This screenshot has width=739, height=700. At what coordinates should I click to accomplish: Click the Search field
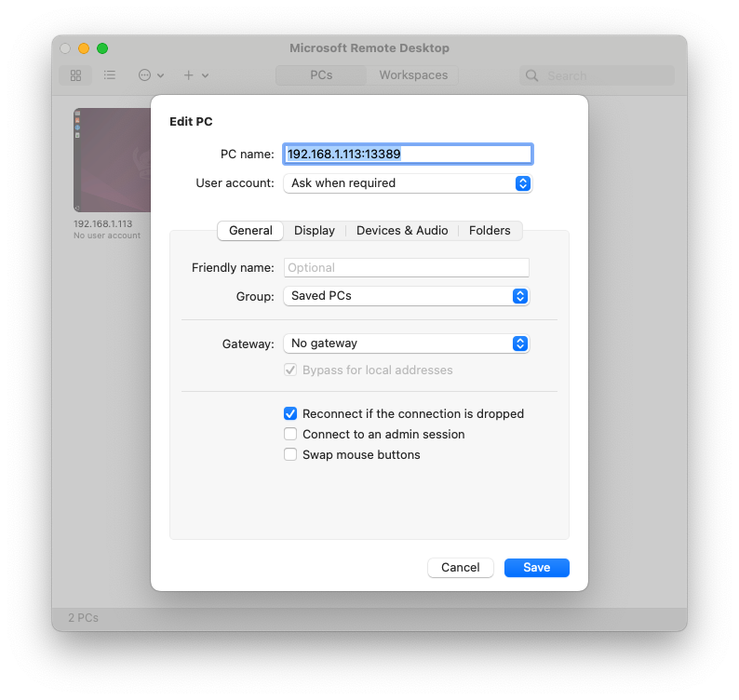(598, 76)
